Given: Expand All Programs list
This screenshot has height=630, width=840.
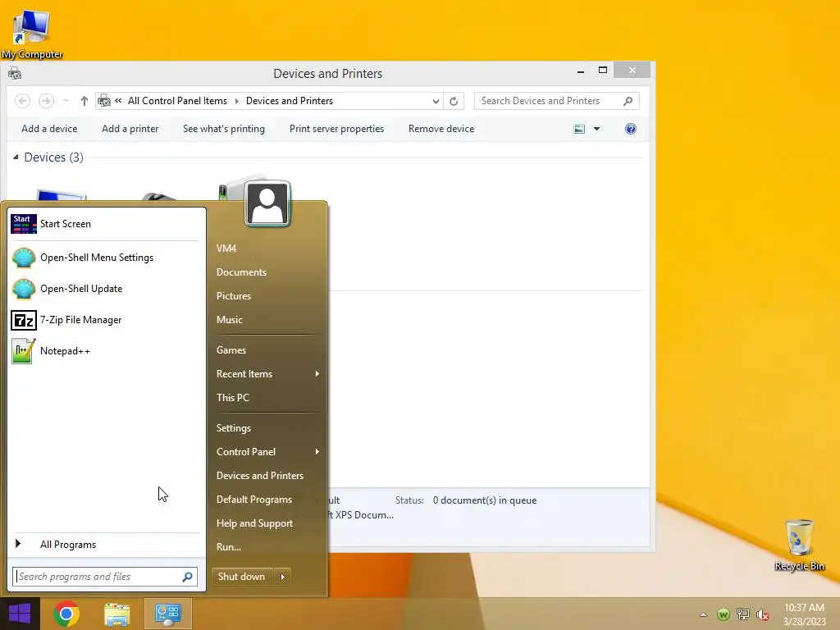Looking at the screenshot, I should pyautogui.click(x=106, y=545).
